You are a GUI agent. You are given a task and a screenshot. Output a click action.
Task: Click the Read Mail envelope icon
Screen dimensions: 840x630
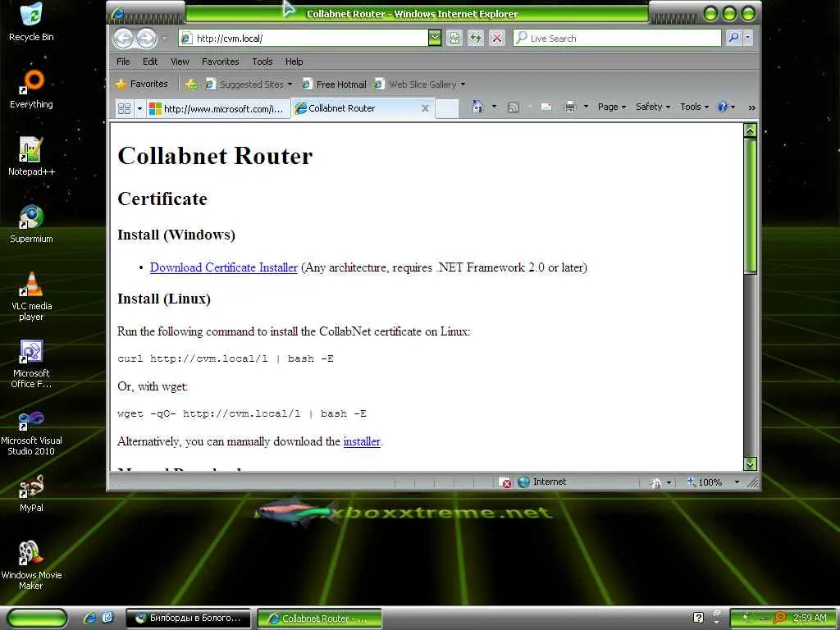[x=546, y=107]
